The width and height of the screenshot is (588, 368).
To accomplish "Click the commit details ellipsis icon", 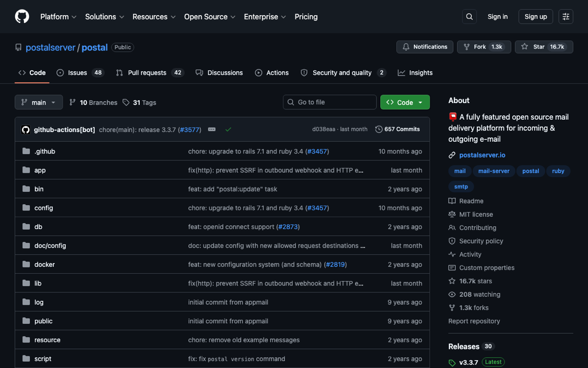I will coord(212,130).
